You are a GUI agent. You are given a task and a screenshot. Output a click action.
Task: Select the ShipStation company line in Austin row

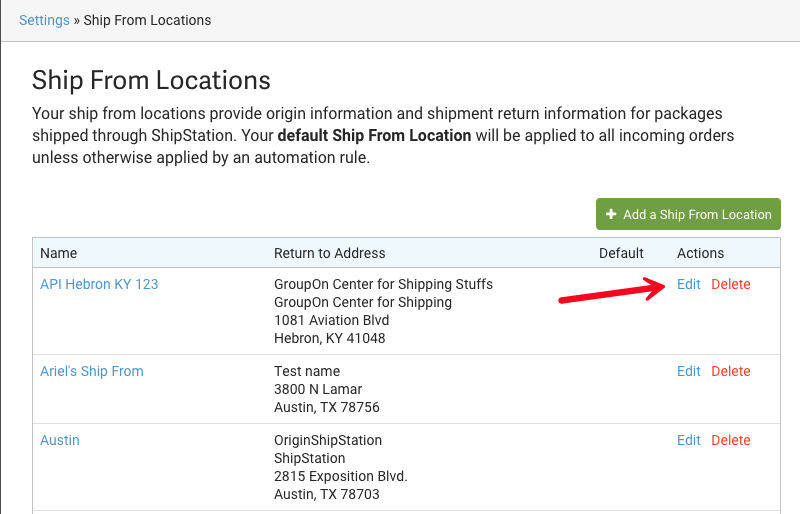coord(309,458)
